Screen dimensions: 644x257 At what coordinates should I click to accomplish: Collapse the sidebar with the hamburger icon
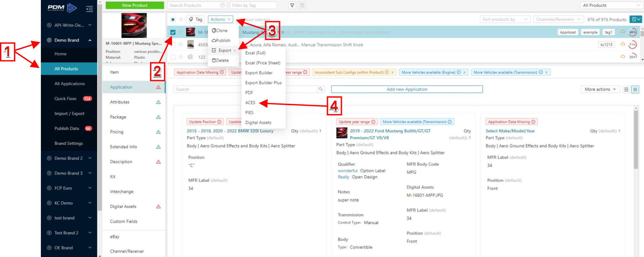pos(89,9)
